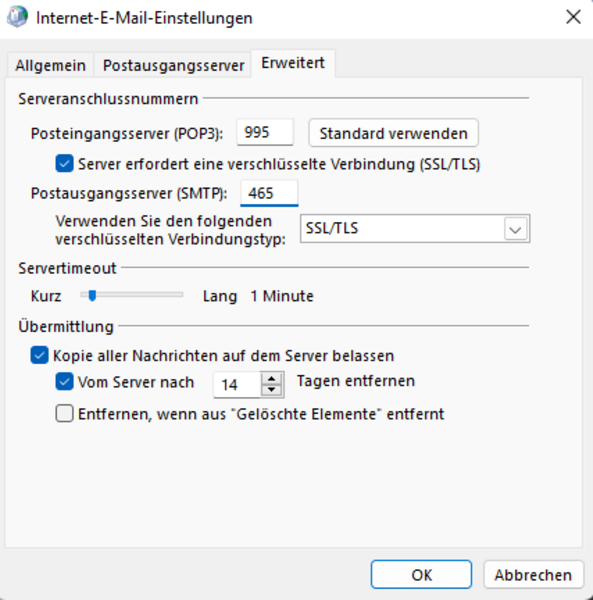Disable the Vom Server nach checkbox

click(64, 382)
